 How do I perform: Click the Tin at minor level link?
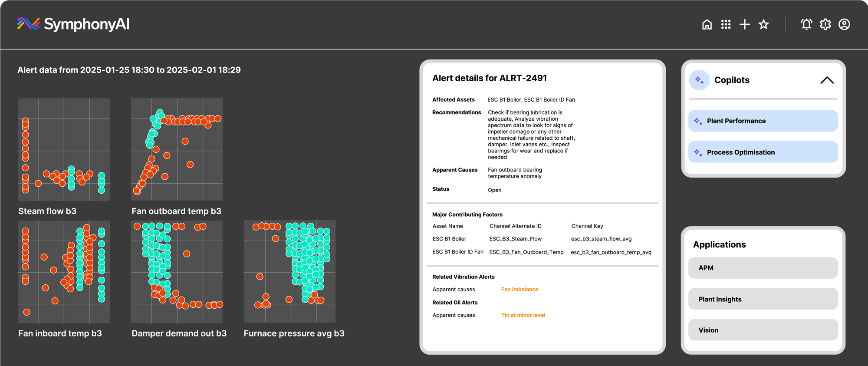523,315
